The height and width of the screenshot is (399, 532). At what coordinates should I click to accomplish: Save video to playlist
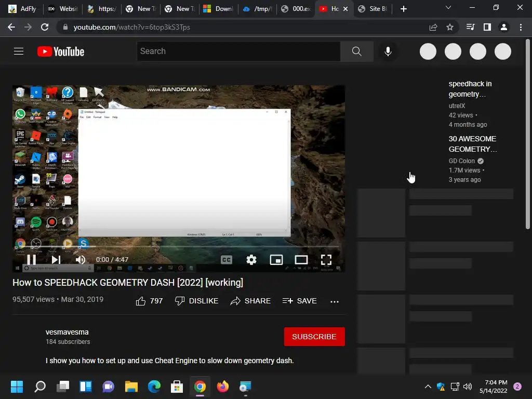point(300,301)
